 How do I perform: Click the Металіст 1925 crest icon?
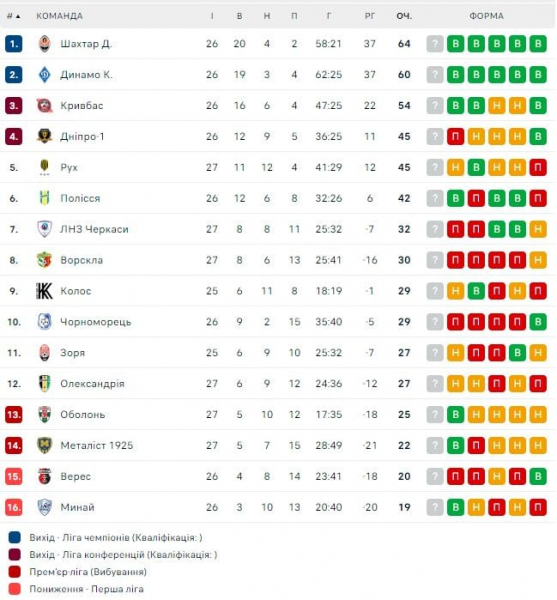tap(44, 445)
